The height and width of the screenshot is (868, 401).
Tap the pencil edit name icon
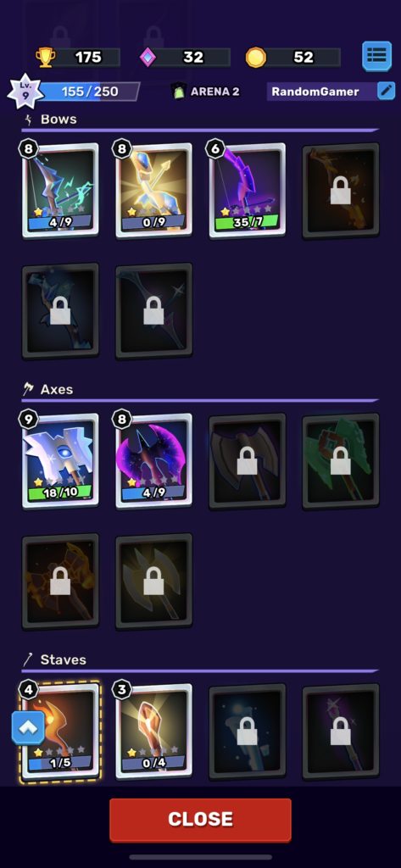tap(386, 91)
